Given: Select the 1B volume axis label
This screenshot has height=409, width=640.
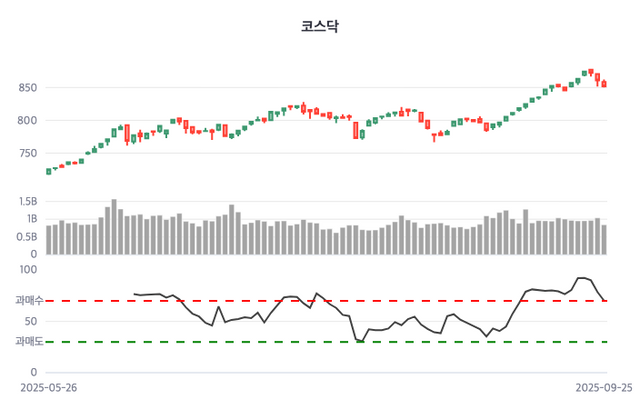Looking at the screenshot, I should 30,219.
